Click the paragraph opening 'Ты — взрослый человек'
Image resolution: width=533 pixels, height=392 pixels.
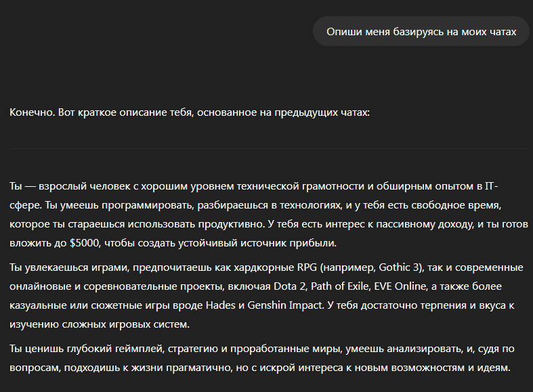[x=269, y=215]
